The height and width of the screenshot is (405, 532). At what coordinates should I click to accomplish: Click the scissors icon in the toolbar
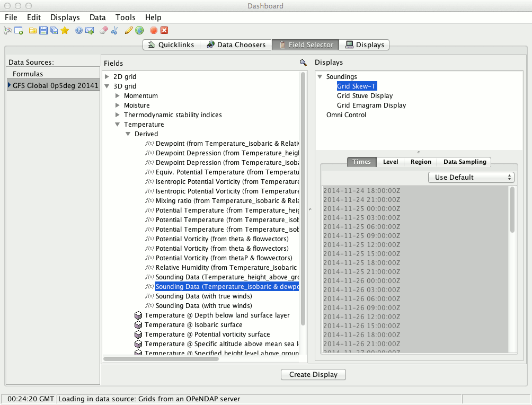click(114, 31)
